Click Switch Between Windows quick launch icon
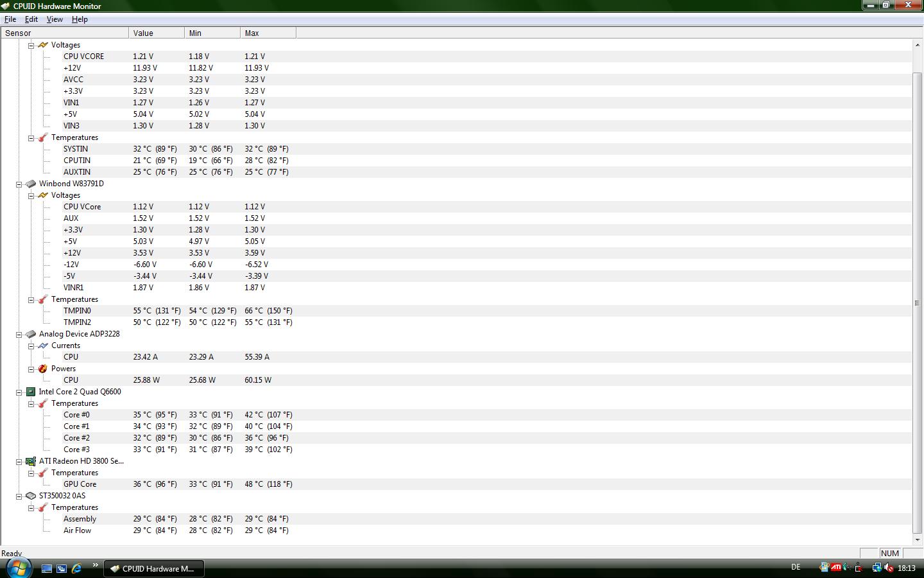The image size is (924, 578). tap(62, 568)
